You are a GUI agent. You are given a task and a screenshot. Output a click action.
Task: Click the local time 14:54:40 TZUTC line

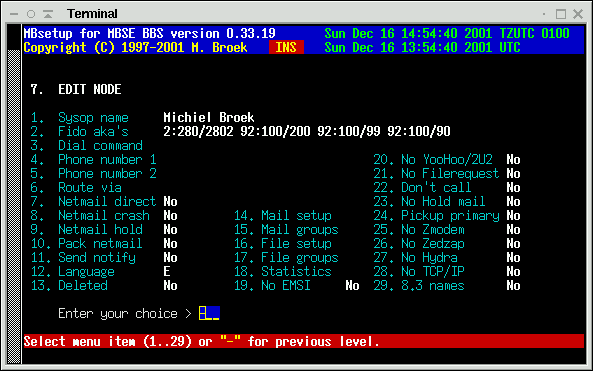click(x=447, y=33)
